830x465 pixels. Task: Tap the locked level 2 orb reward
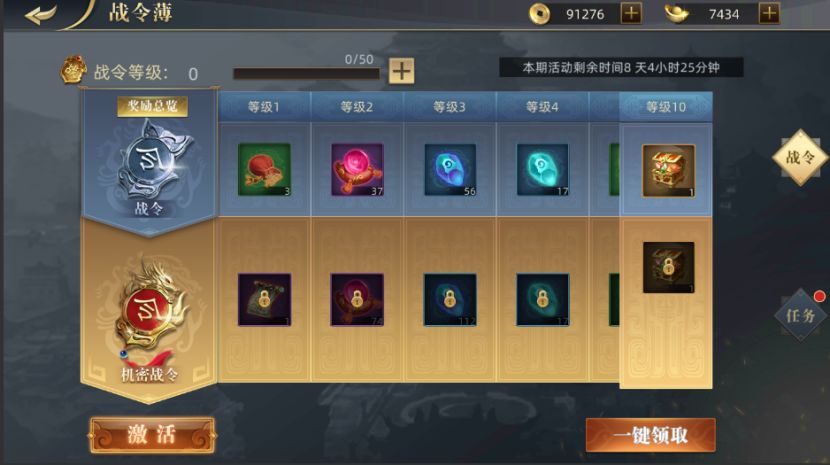pos(357,300)
